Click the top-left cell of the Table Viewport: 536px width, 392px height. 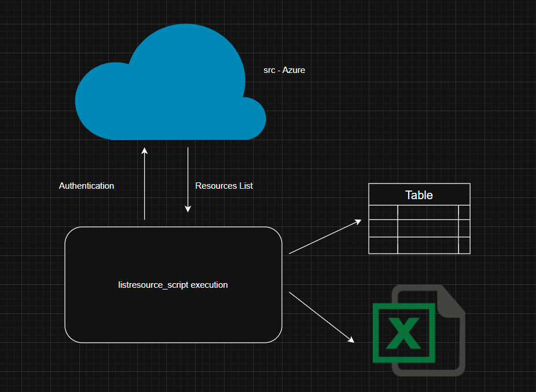click(x=383, y=211)
